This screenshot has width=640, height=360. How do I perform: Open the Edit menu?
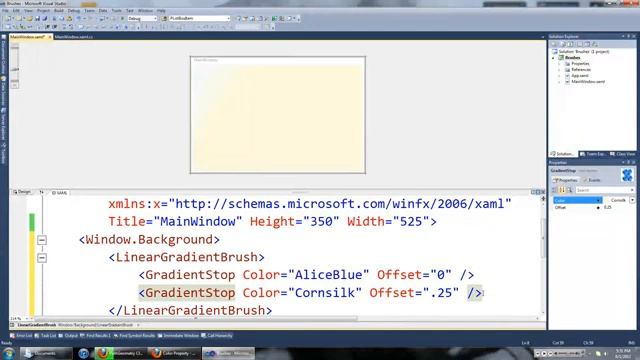pos(16,11)
